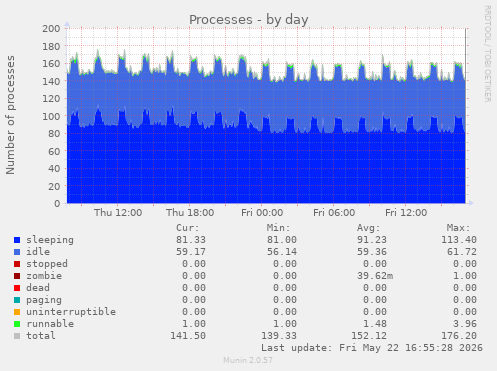The image size is (497, 371).
Task: Click the 'Fri 12:00' time axis label
Action: [x=406, y=213]
